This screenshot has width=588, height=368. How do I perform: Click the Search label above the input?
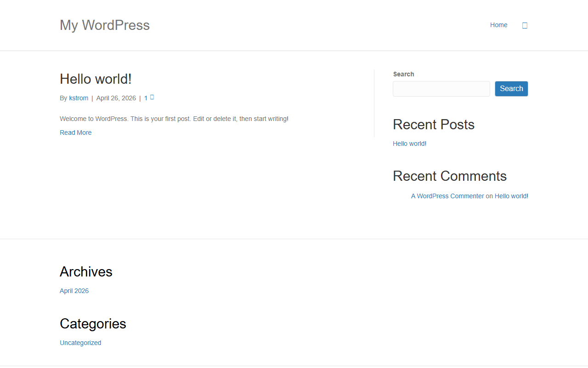coord(404,74)
